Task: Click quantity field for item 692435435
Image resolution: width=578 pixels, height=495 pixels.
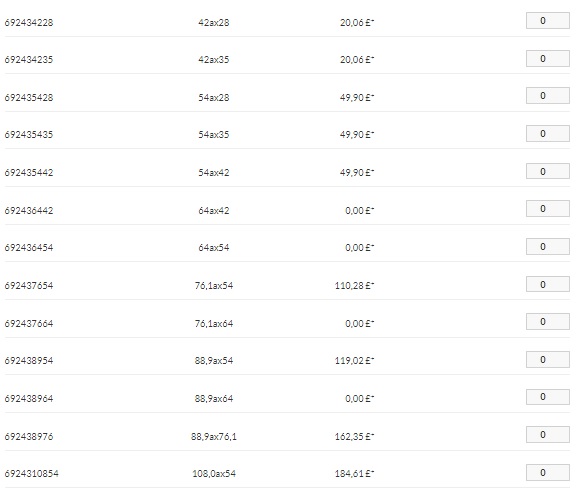Action: coord(548,133)
